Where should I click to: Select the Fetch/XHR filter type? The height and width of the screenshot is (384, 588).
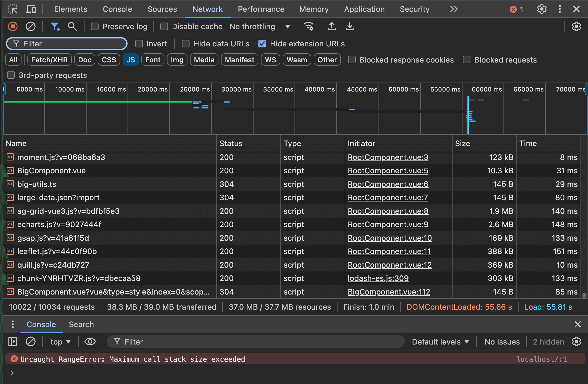49,60
